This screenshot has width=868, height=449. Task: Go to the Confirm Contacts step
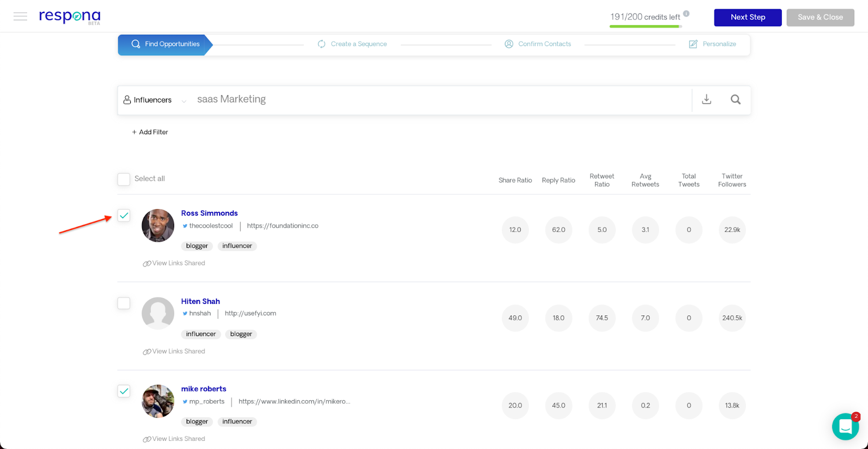(x=538, y=44)
